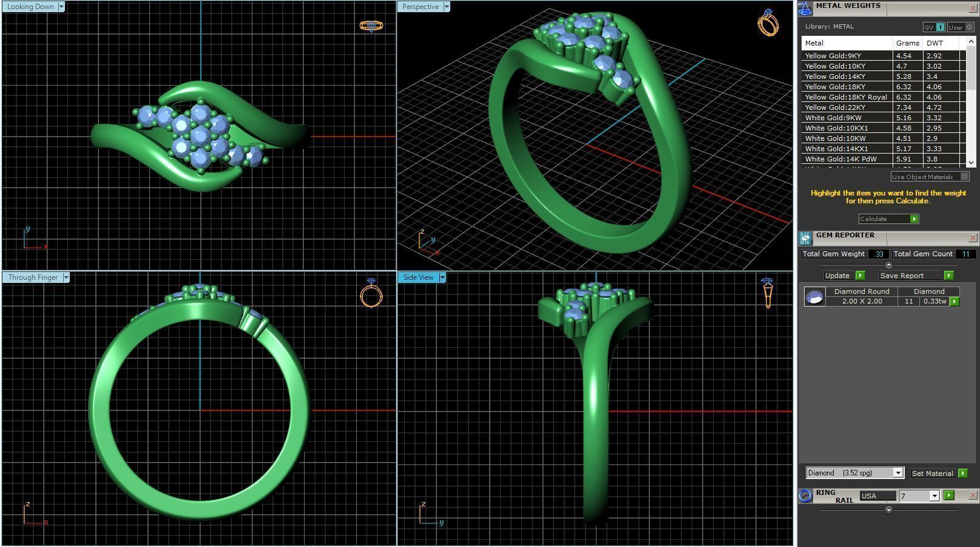Close the Ring Rail panel
The height and width of the screenshot is (547, 980).
point(973,495)
